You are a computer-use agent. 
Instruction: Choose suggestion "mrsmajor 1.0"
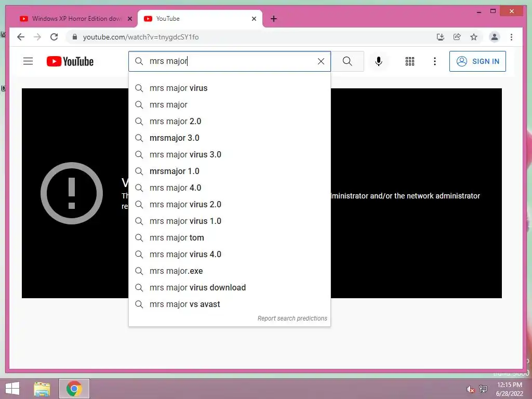(x=230, y=171)
